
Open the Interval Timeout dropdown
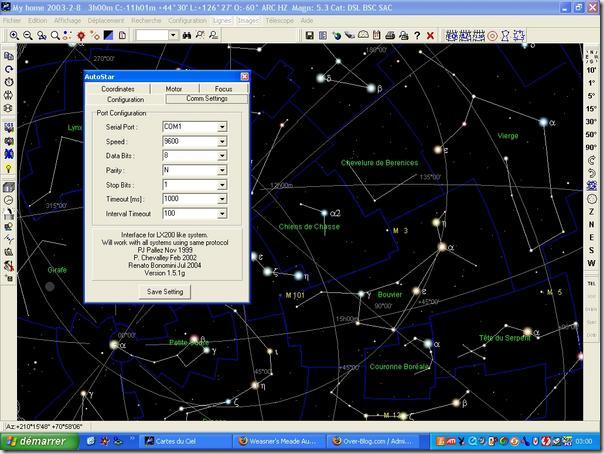(222, 214)
